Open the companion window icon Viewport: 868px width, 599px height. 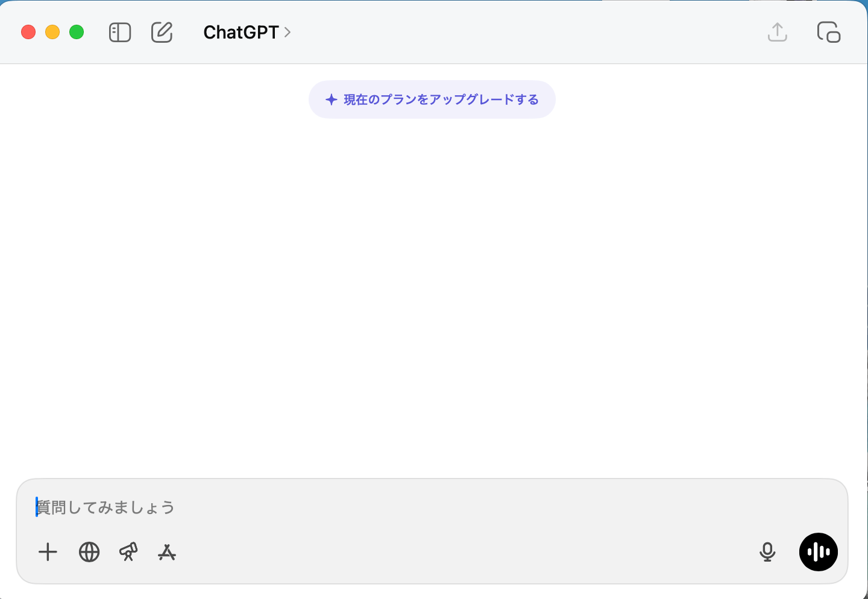pyautogui.click(x=829, y=33)
